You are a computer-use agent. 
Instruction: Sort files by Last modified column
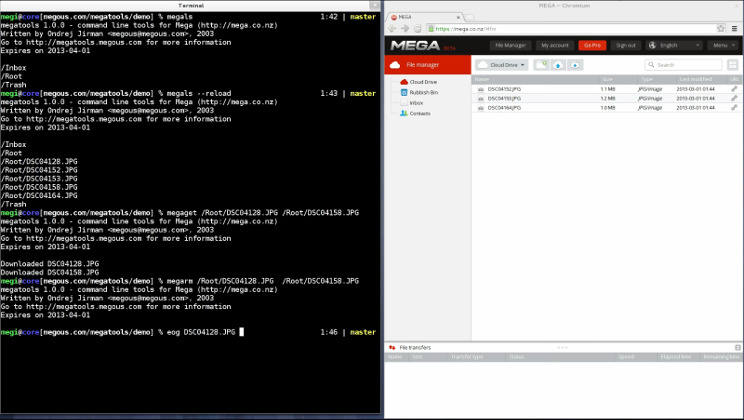(695, 79)
